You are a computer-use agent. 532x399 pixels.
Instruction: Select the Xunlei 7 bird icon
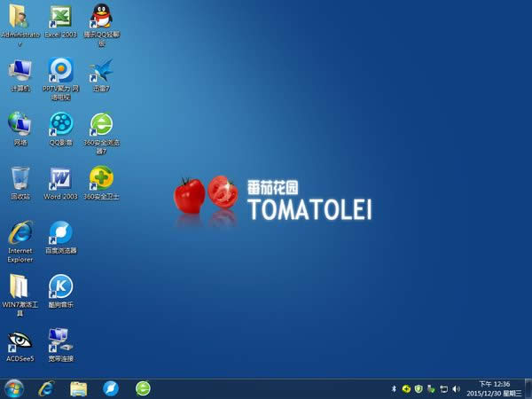[x=101, y=70]
